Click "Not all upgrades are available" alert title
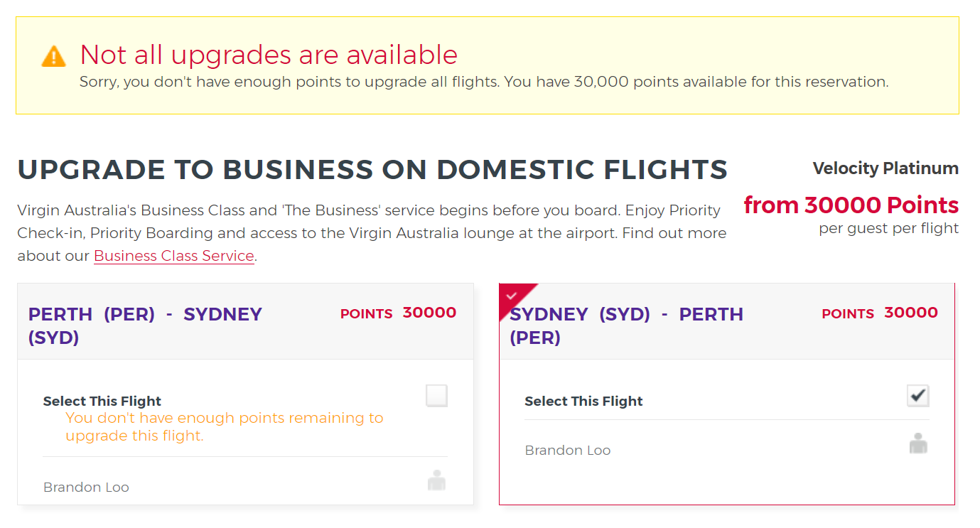This screenshot has width=980, height=528. click(x=269, y=55)
